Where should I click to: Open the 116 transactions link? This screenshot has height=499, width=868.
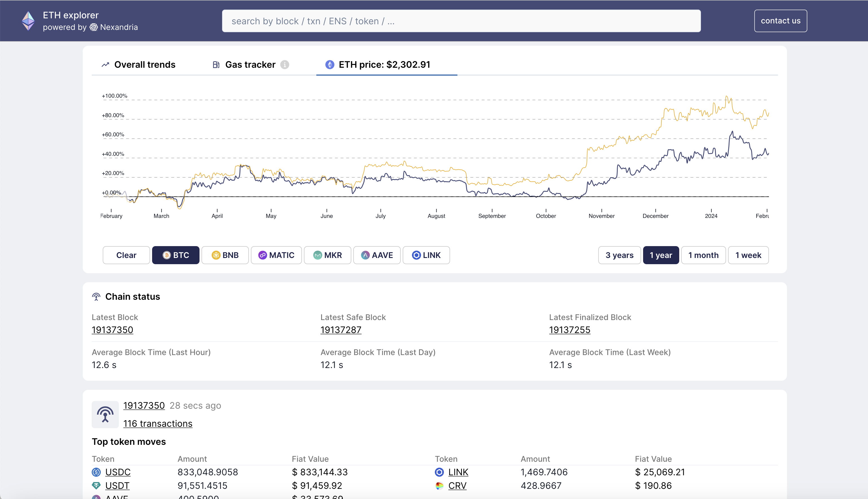157,424
